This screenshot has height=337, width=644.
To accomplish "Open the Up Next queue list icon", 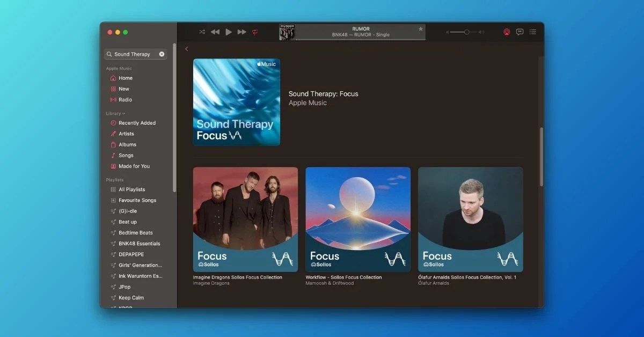I will pos(533,32).
